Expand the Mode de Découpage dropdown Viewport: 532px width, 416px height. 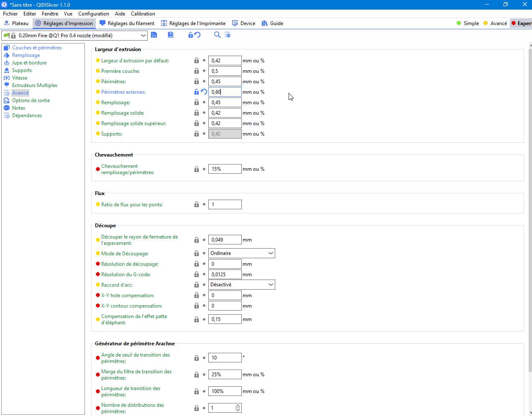(242, 253)
